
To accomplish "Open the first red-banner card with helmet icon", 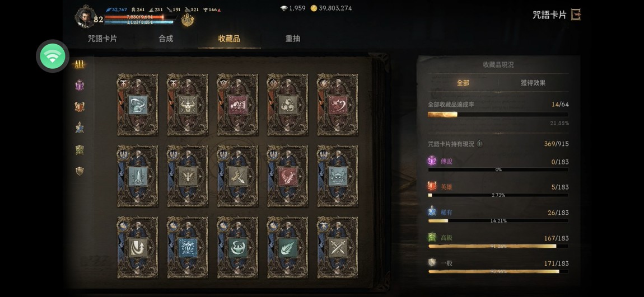I will (138, 105).
